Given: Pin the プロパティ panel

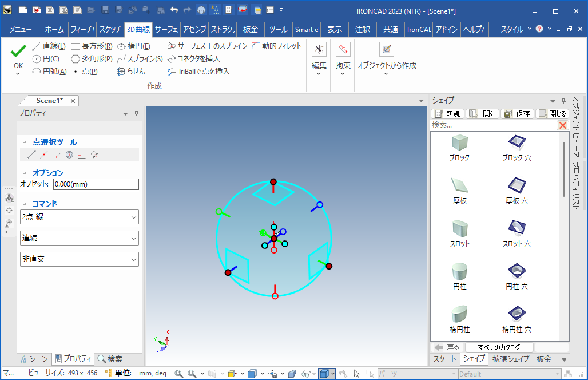Looking at the screenshot, I should (x=137, y=113).
